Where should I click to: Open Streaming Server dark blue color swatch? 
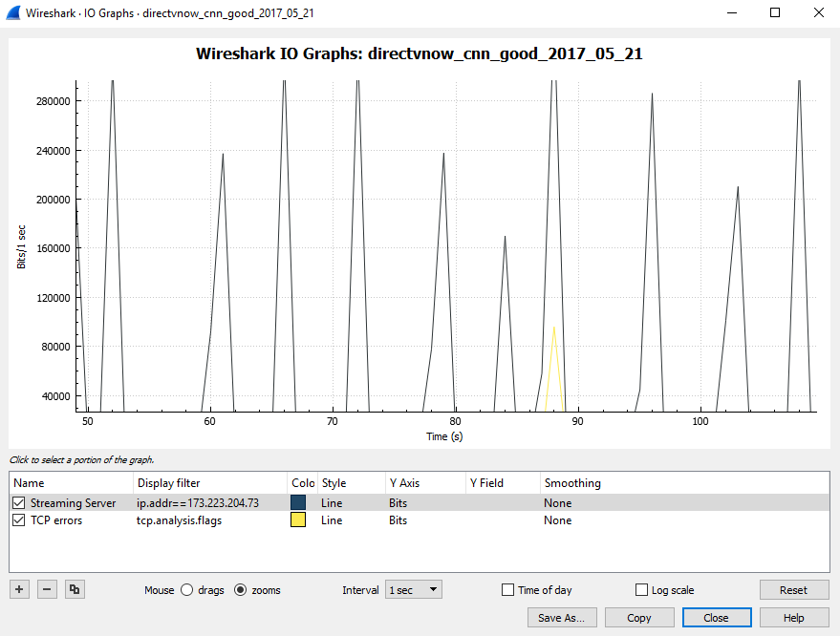coord(298,502)
